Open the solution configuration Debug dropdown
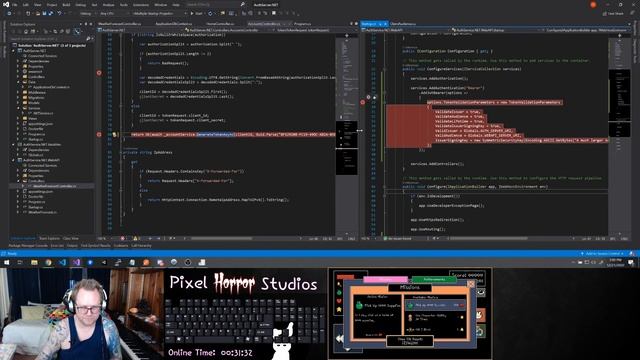The height and width of the screenshot is (360, 640). point(87,13)
